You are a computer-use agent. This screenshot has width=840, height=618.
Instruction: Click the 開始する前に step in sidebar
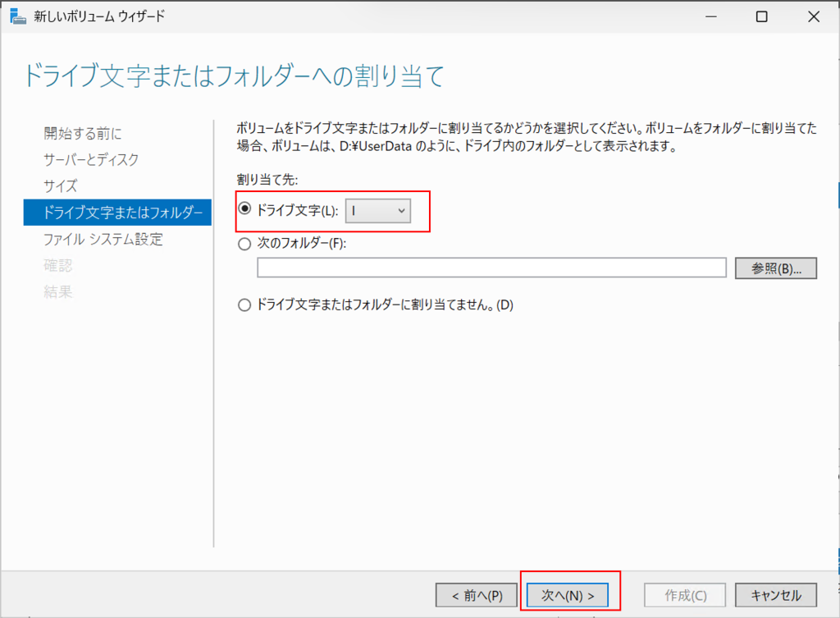[x=83, y=133]
